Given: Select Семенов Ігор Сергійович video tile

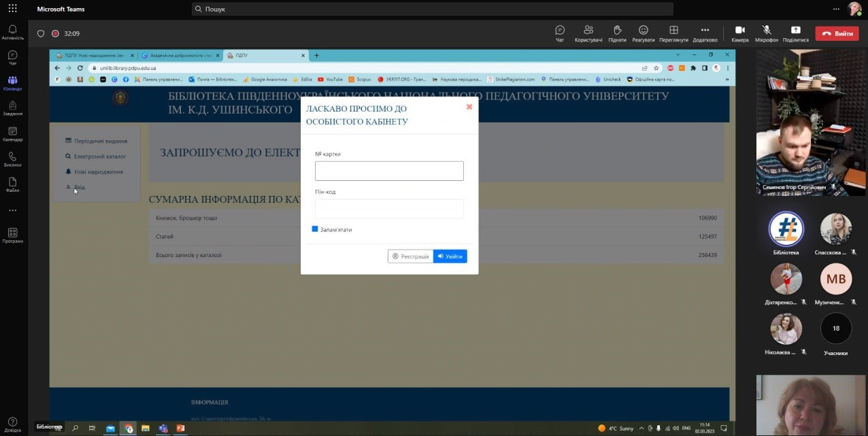Looking at the screenshot, I should [x=811, y=122].
